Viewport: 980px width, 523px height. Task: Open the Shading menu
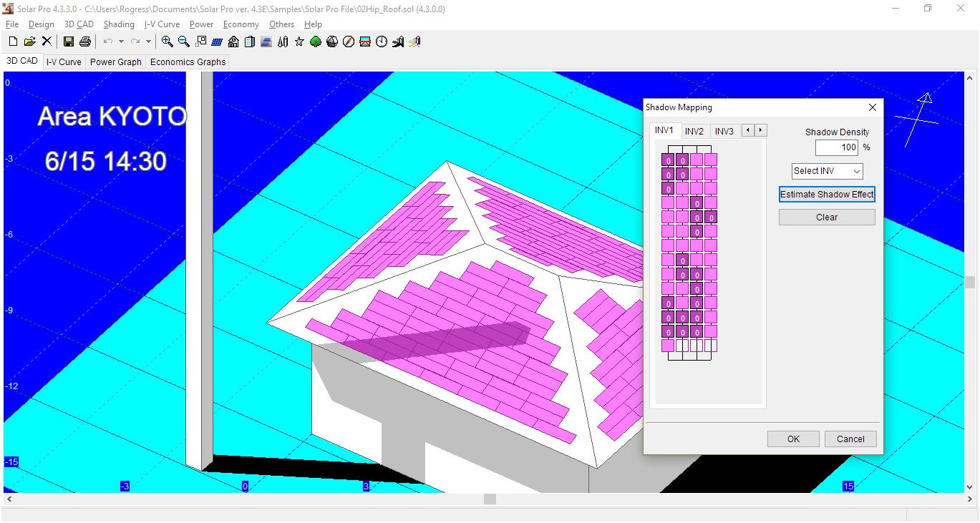(x=119, y=24)
